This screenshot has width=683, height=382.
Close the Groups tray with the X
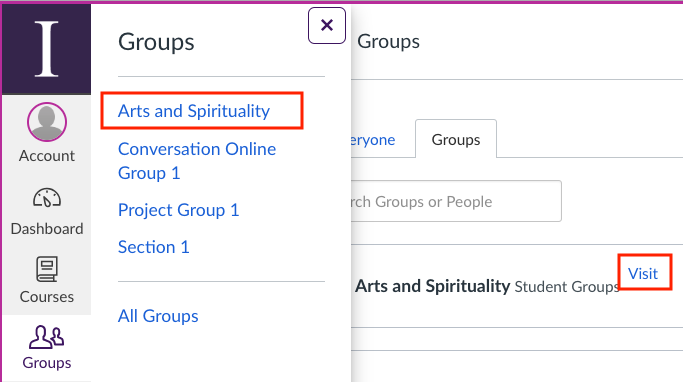(x=327, y=25)
